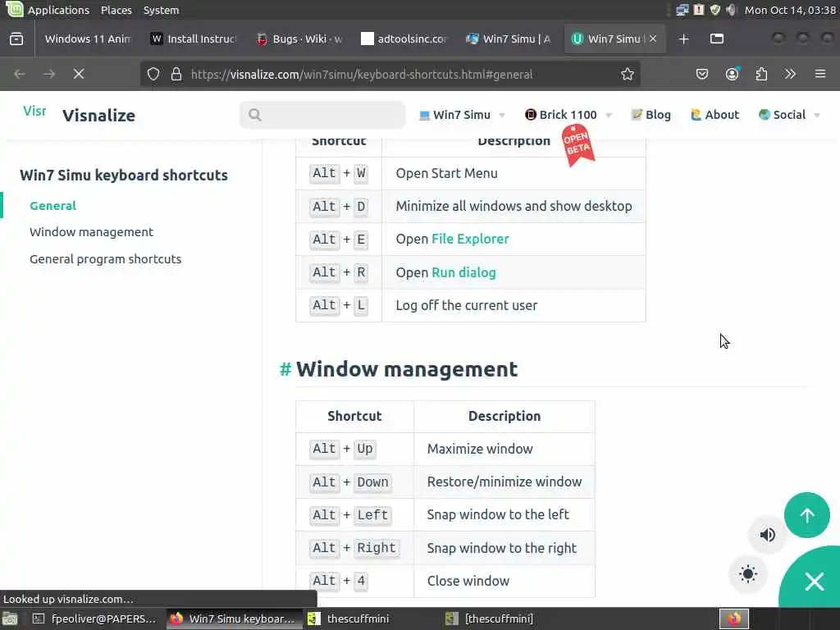
Task: Expand the Win7 Simu nav dropdown
Action: (462, 115)
